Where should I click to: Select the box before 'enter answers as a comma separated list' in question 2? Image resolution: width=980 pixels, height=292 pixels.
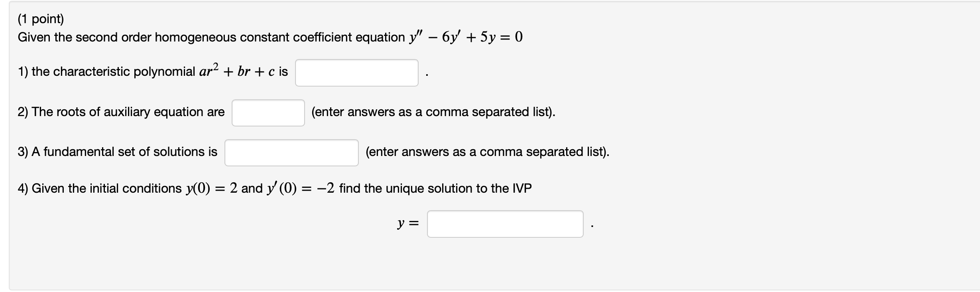pyautogui.click(x=268, y=112)
